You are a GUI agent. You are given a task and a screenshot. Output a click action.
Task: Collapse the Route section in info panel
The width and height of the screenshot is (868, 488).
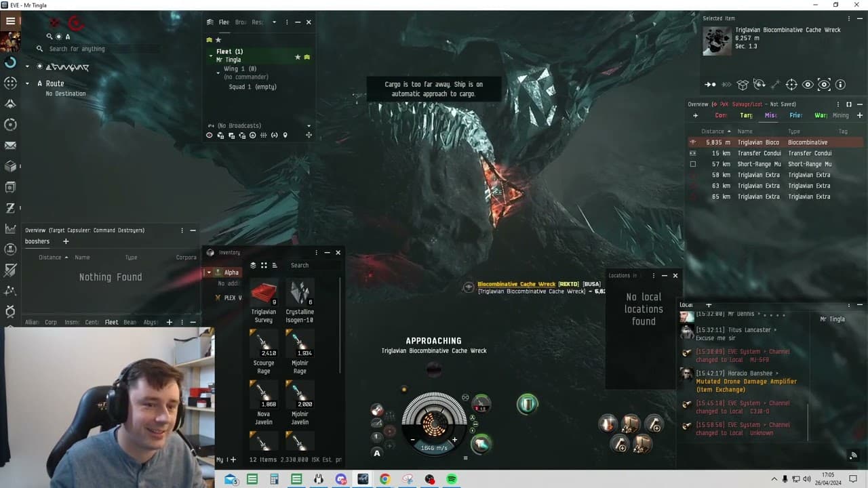[28, 83]
